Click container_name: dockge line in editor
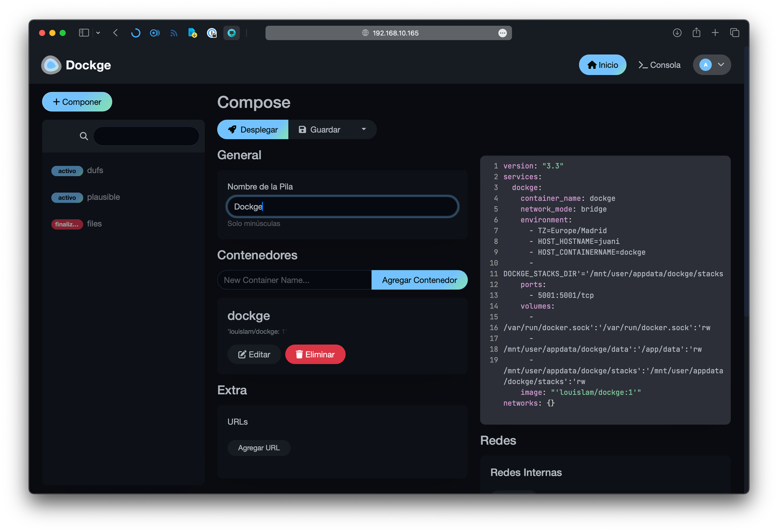 point(568,198)
